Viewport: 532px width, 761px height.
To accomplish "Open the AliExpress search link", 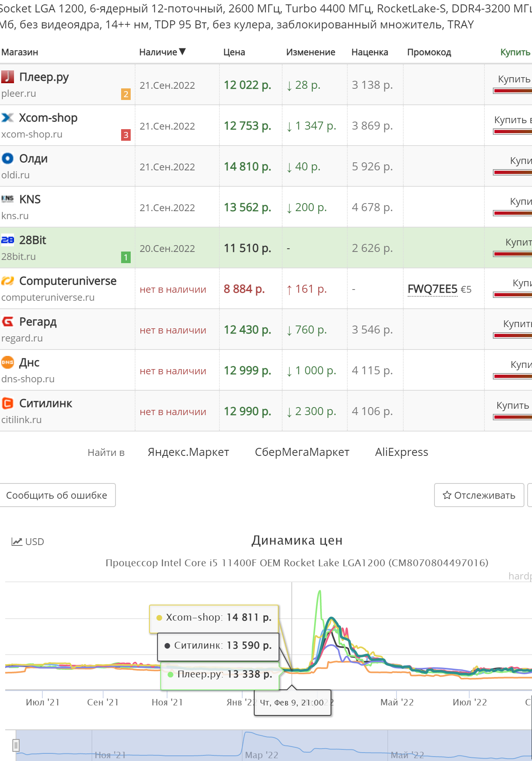I will (401, 452).
